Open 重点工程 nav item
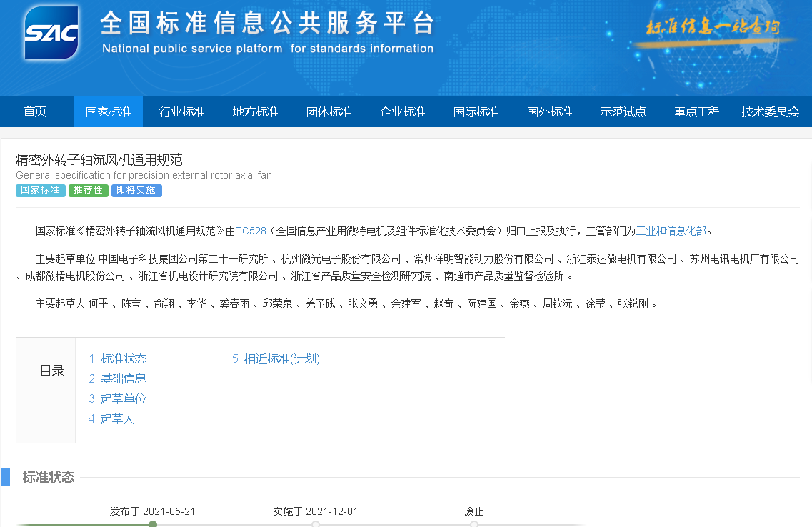This screenshot has width=812, height=527. coord(696,111)
